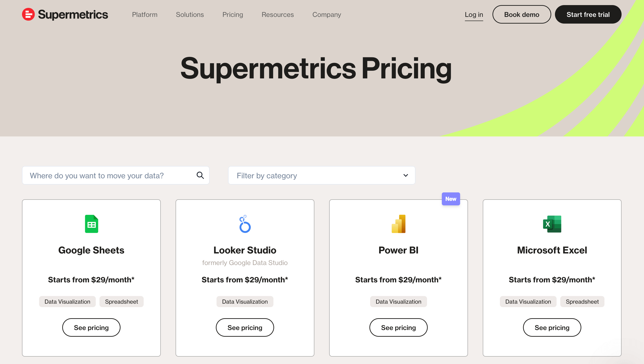The width and height of the screenshot is (644, 364).
Task: Open the Platform menu
Action: coord(145,15)
